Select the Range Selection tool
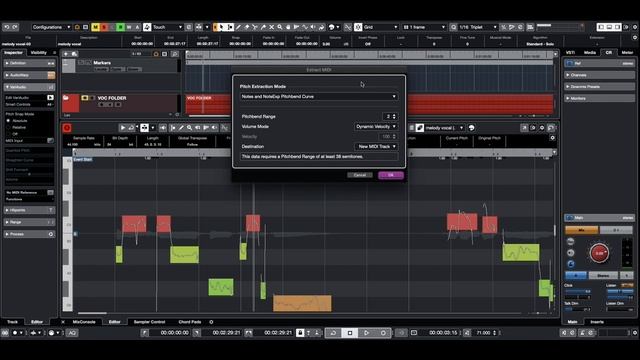This screenshot has height=360, width=640. (x=230, y=27)
